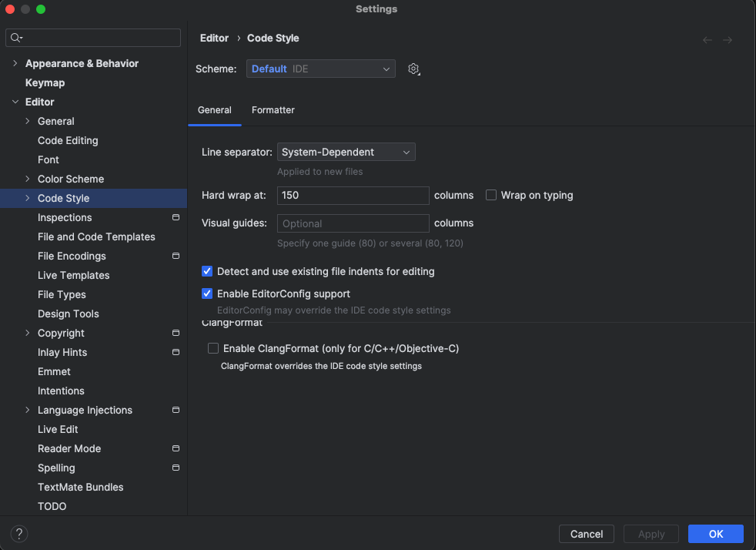Screen dimensions: 756x550
Task: Click the project-level icon beside Inspections
Action: (176, 217)
